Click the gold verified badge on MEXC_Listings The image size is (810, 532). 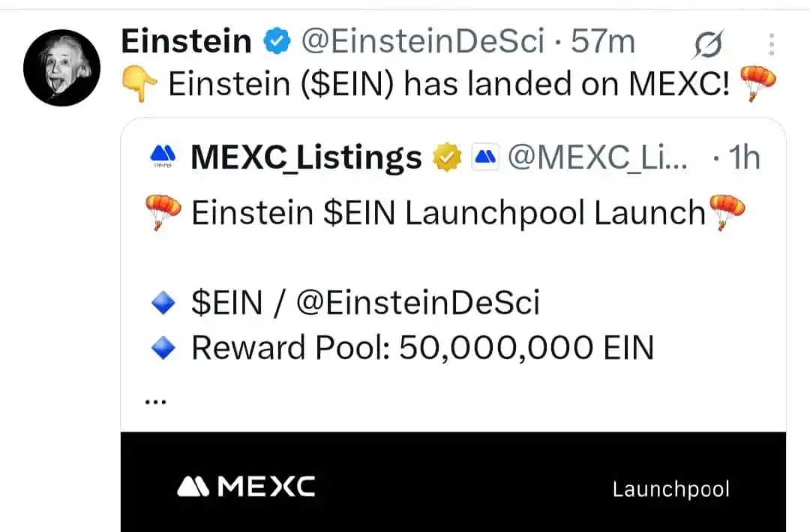click(x=447, y=157)
